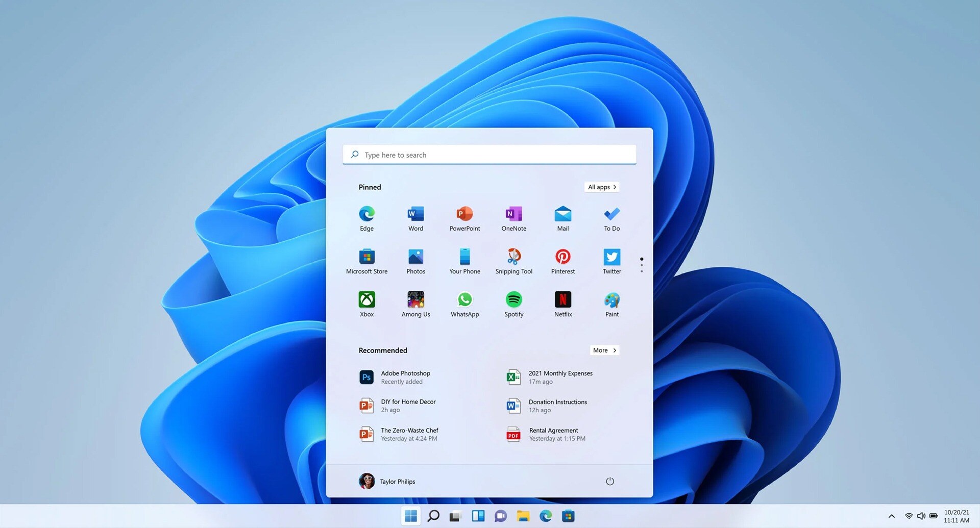
Task: Open Your Phone app
Action: [x=464, y=261]
